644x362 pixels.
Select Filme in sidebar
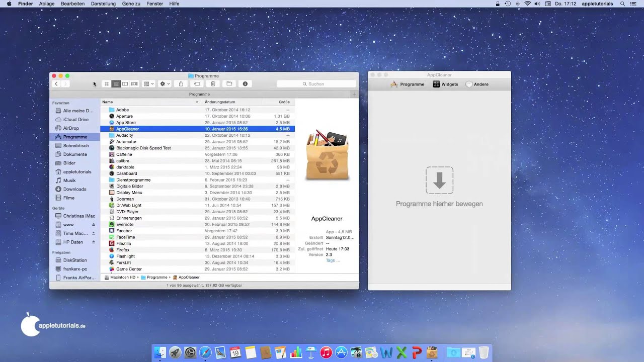tap(74, 198)
